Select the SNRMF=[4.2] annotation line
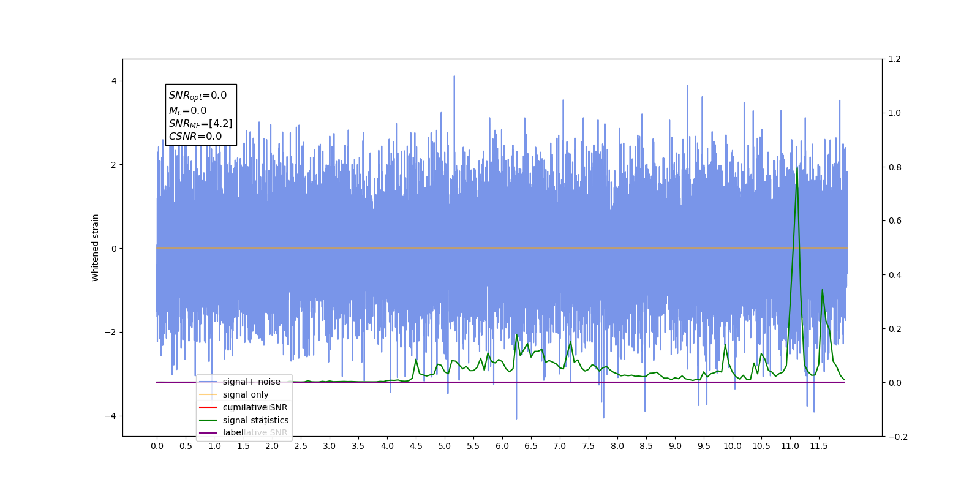The image size is (980, 490). pos(201,124)
